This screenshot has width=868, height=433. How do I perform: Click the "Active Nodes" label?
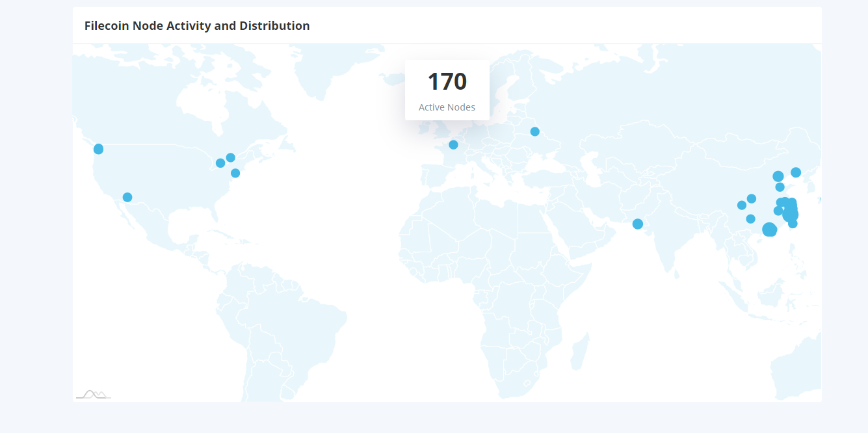447,107
